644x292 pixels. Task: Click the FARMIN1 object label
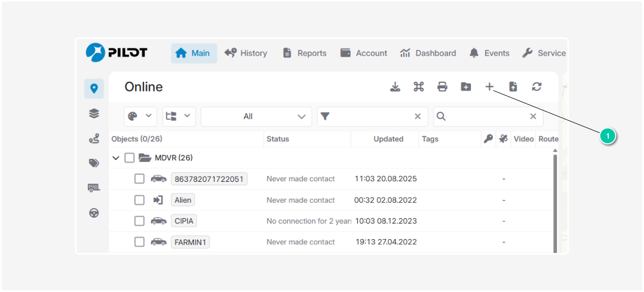coord(190,242)
